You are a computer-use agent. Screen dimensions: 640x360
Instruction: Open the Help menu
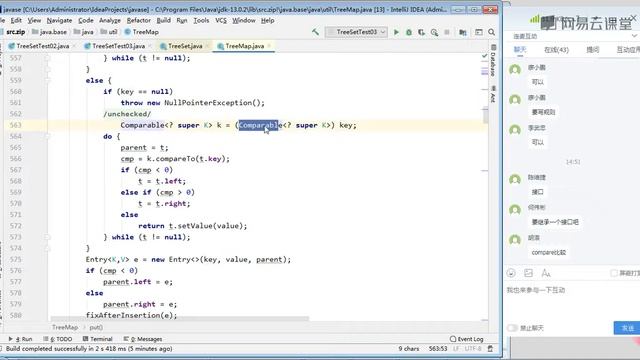click(267, 20)
